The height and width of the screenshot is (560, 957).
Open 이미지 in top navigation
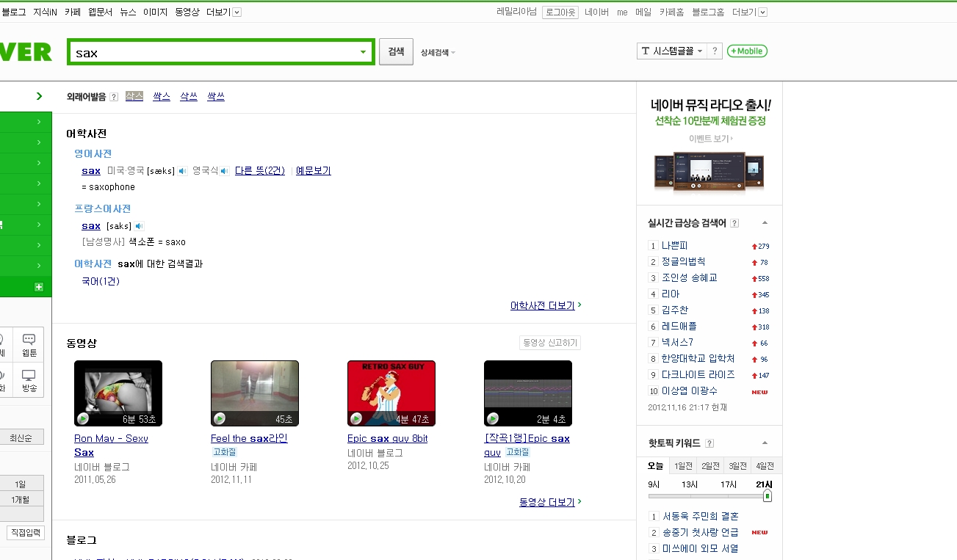coord(155,12)
